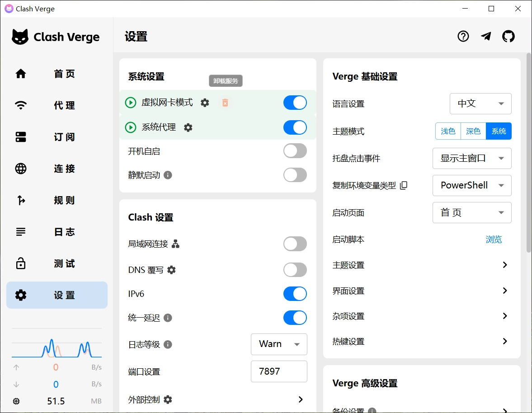Expand 界面设置 row

coord(422,291)
